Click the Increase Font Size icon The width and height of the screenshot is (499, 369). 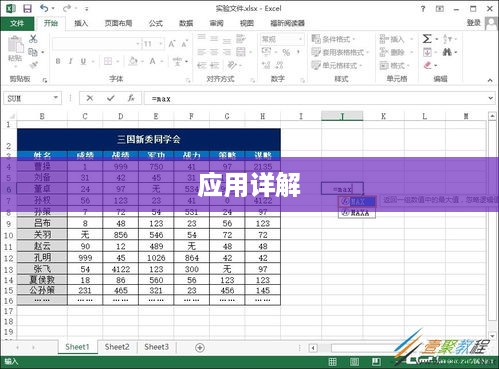tap(172, 44)
